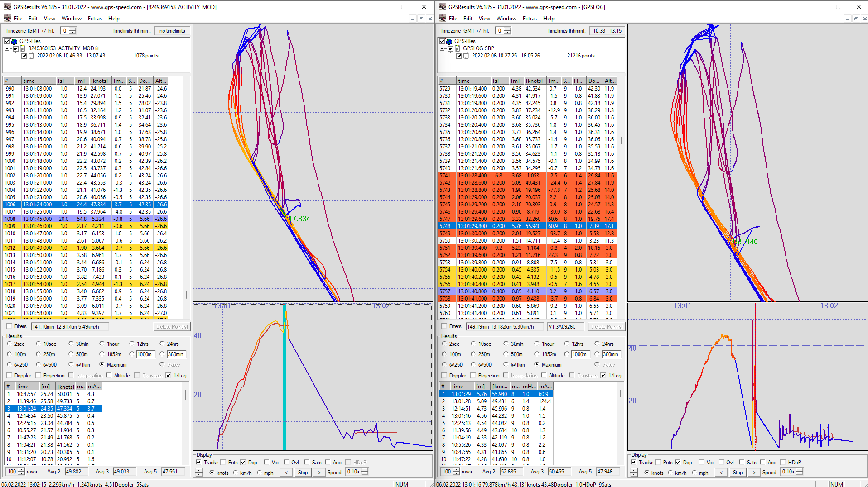Screen dimensions: 868x487
Task: Open document icon menu beside File, left window
Action: click(x=7, y=19)
